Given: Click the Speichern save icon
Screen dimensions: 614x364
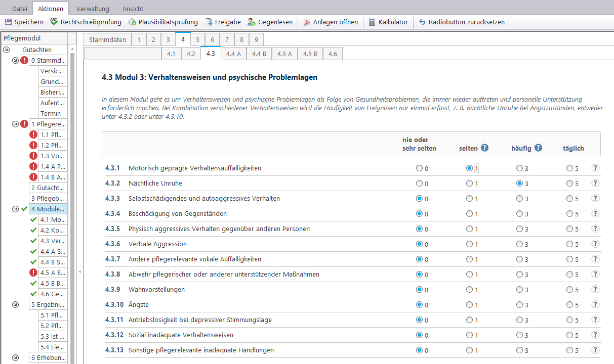Looking at the screenshot, I should click(8, 22).
